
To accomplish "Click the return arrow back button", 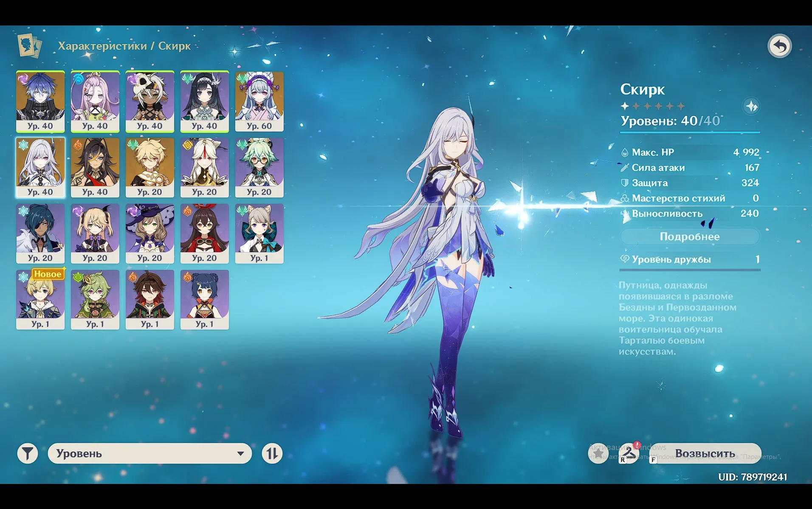I will [x=779, y=46].
